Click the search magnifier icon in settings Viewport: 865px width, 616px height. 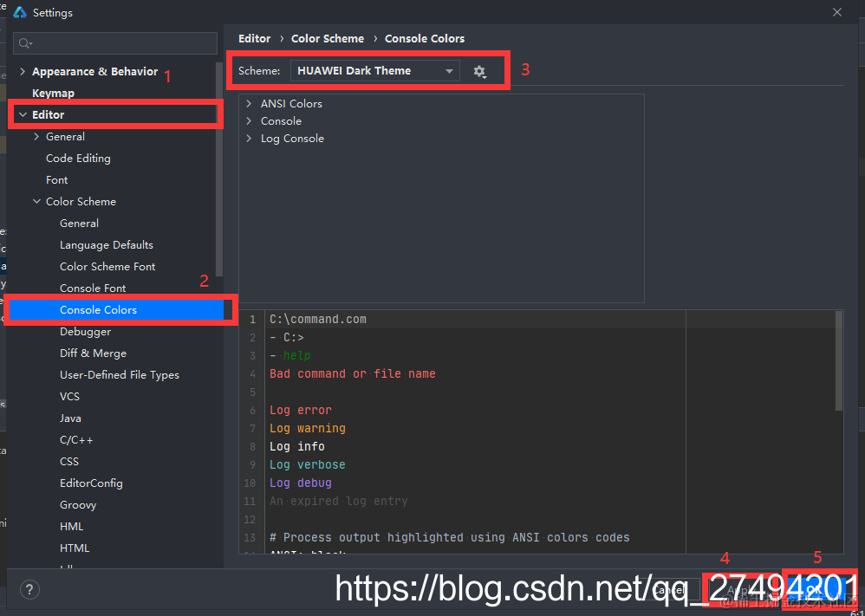click(25, 43)
